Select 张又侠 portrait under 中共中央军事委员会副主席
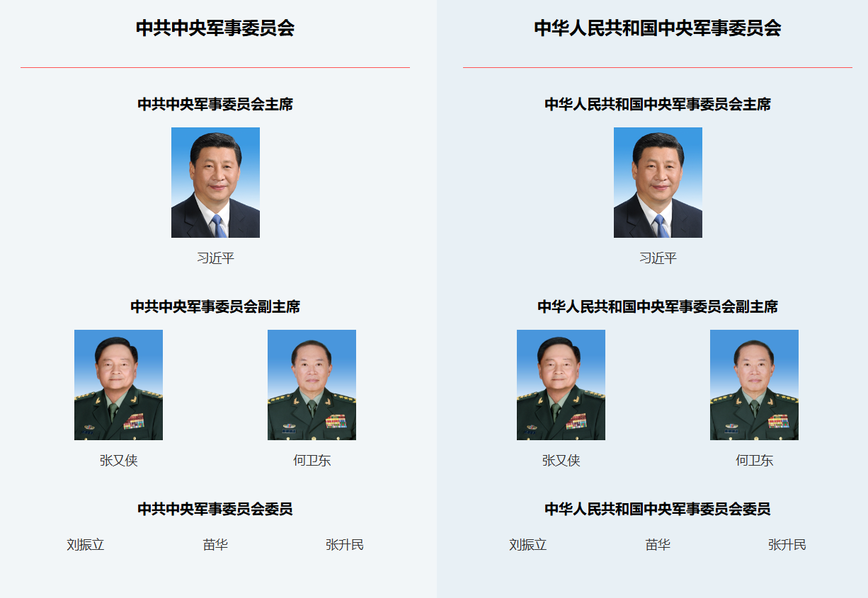The image size is (868, 598). (118, 385)
